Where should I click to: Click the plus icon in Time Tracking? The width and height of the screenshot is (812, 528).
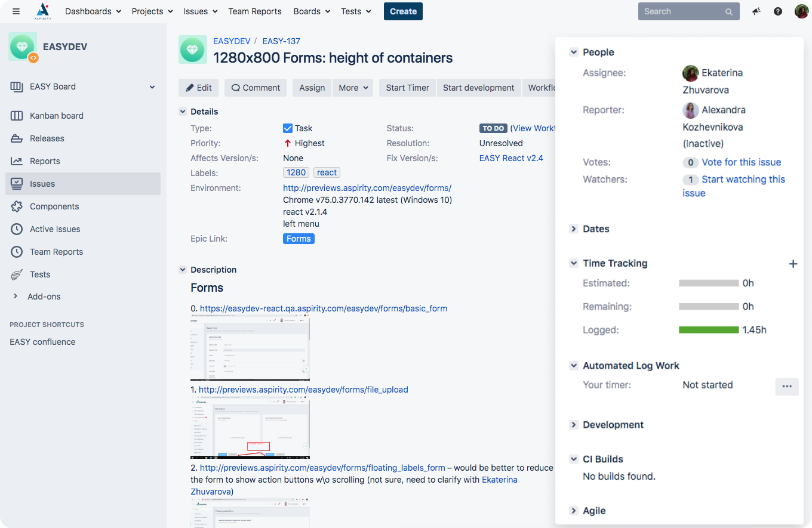pyautogui.click(x=793, y=264)
